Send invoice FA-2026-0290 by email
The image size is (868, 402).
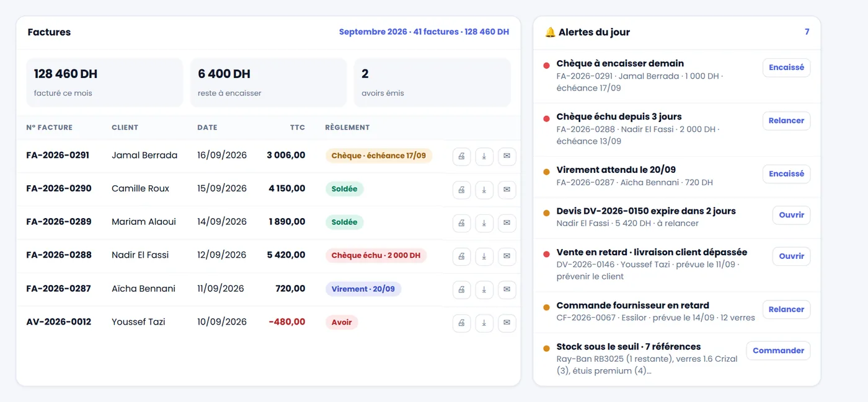(x=507, y=190)
